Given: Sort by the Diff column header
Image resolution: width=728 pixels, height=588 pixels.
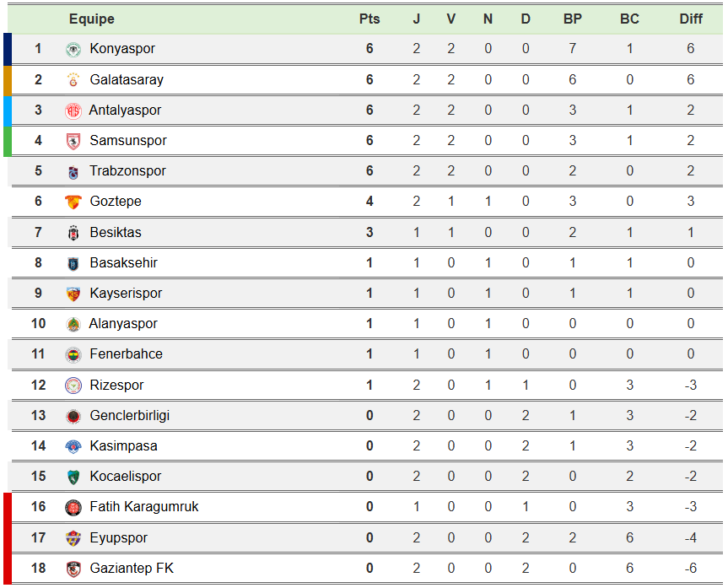Looking at the screenshot, I should coord(690,19).
